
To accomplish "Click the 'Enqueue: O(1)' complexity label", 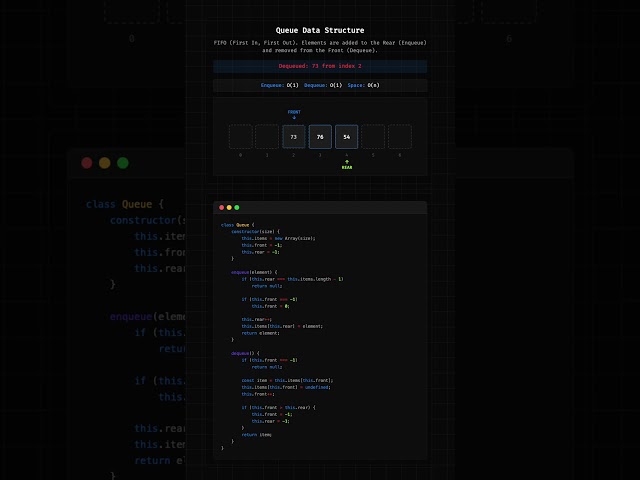I will point(280,85).
